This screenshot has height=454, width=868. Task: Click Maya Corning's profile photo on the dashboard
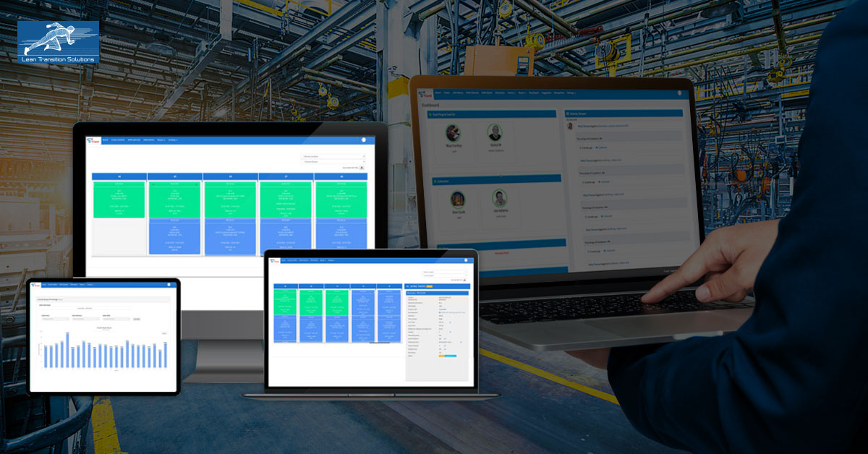(x=454, y=132)
